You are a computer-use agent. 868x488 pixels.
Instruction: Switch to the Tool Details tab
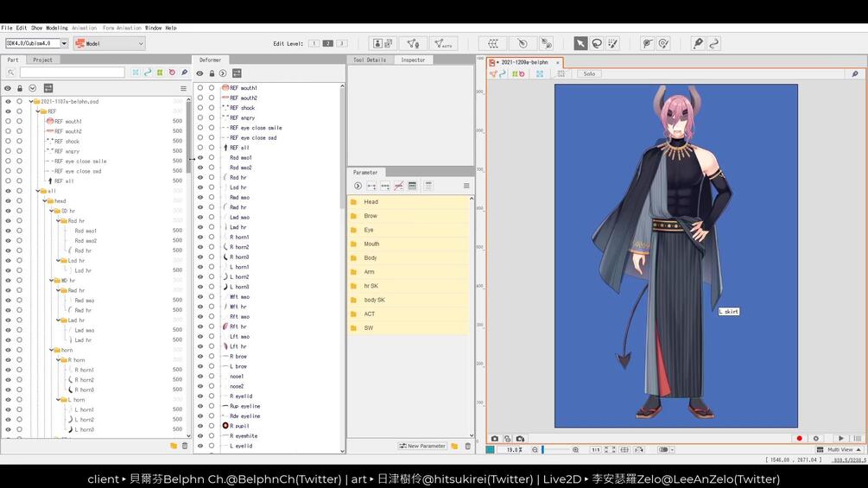(x=370, y=60)
